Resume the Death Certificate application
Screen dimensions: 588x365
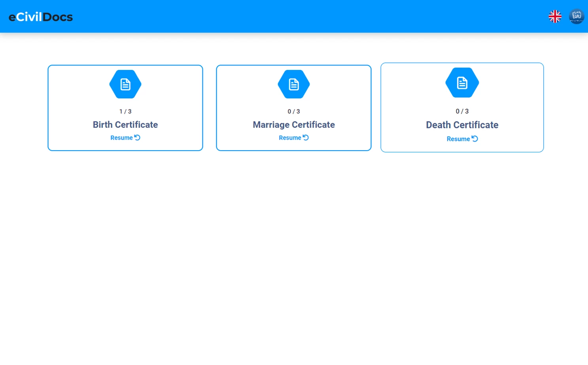coord(459,139)
